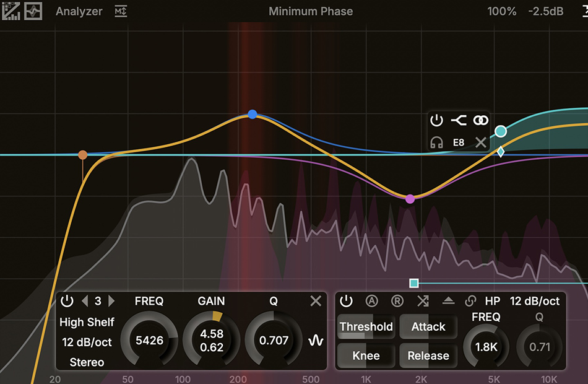Select the pink band node
588x384 pixels.
(410, 199)
